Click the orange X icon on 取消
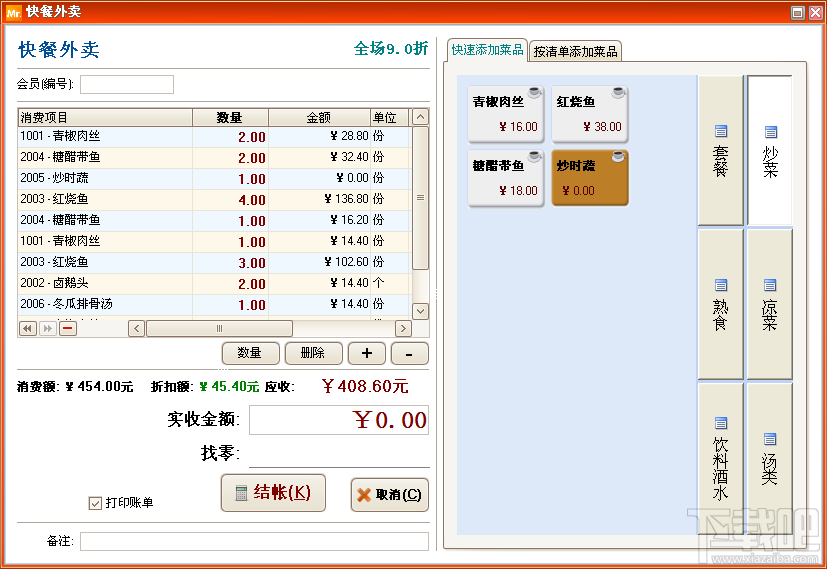This screenshot has height=569, width=827. [x=364, y=495]
